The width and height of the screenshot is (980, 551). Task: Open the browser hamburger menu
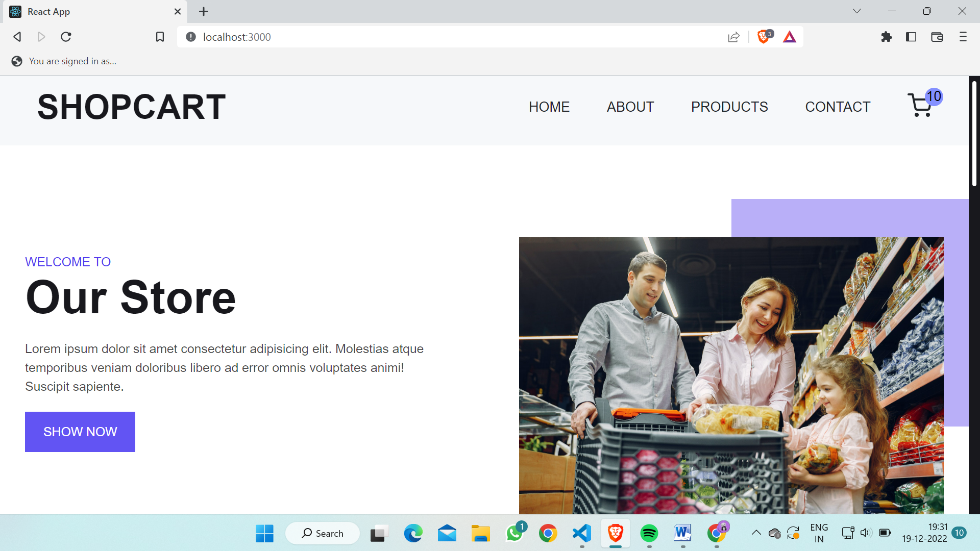(963, 37)
